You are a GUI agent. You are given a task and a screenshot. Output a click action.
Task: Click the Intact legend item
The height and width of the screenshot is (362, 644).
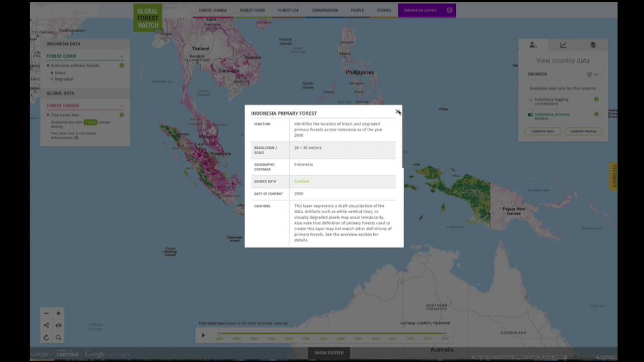coord(60,73)
